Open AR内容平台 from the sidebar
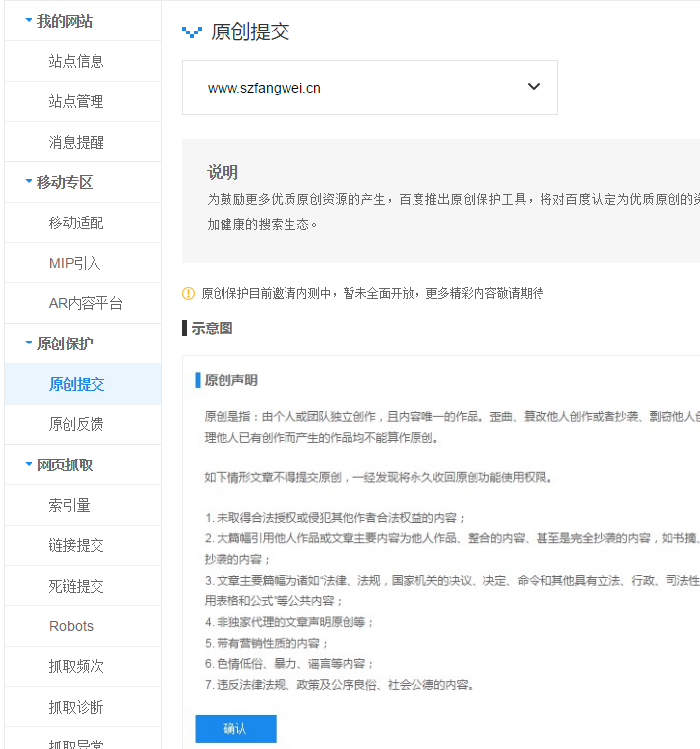 86,303
